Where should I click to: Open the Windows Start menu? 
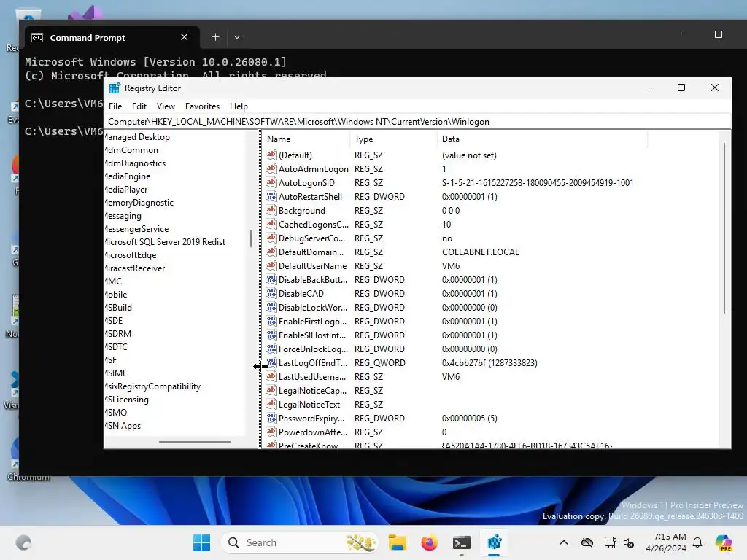click(201, 542)
